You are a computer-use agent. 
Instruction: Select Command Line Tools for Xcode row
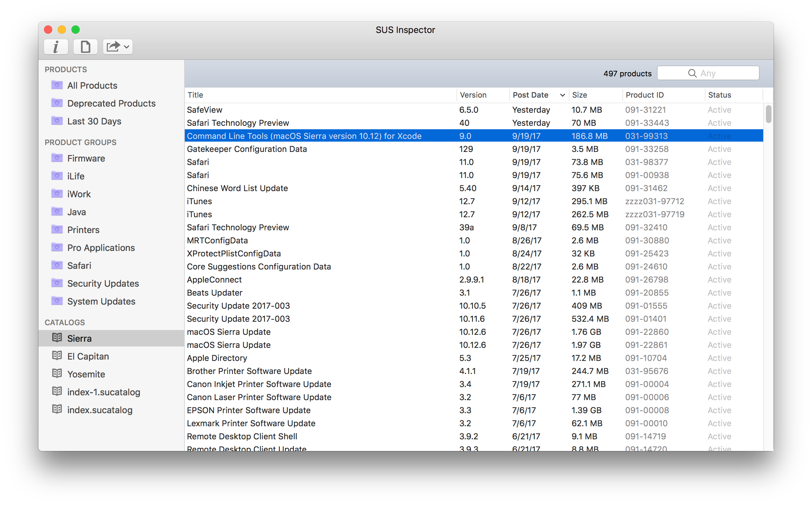(474, 136)
